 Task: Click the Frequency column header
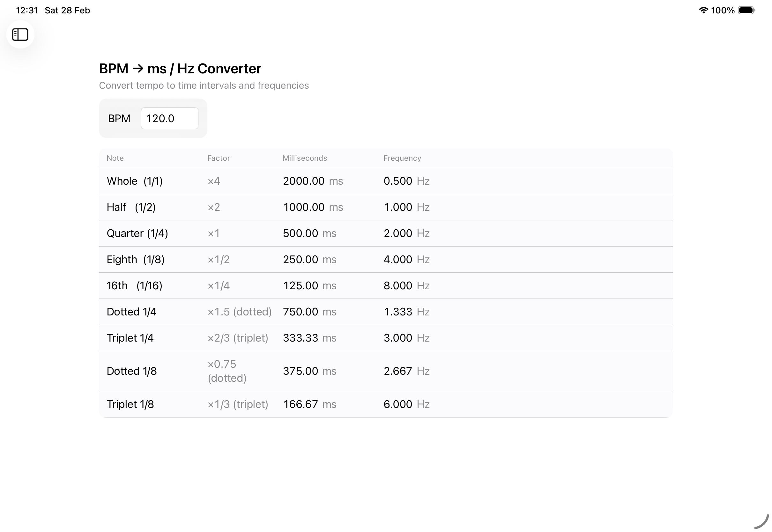click(402, 158)
